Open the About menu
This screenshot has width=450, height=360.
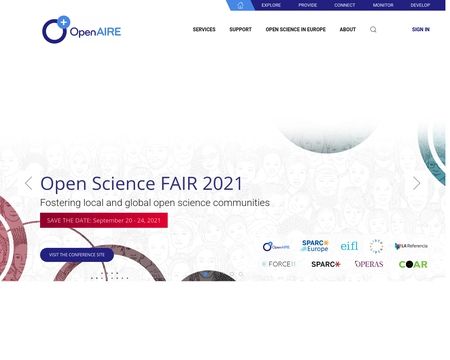pyautogui.click(x=348, y=29)
